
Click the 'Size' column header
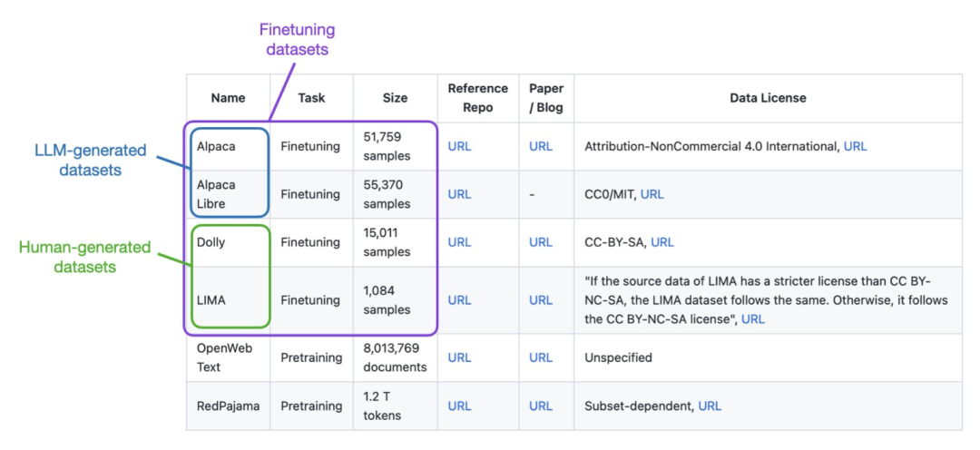(395, 98)
